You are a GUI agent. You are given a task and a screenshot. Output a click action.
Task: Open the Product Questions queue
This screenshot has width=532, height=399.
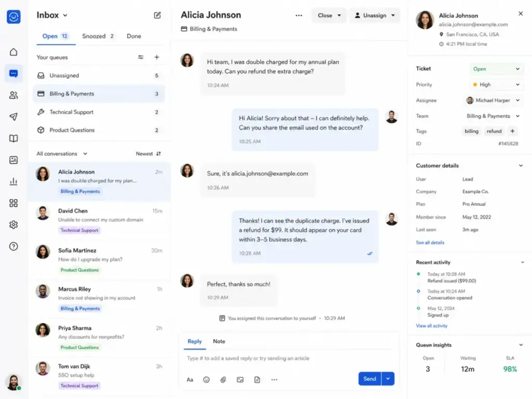pyautogui.click(x=99, y=130)
